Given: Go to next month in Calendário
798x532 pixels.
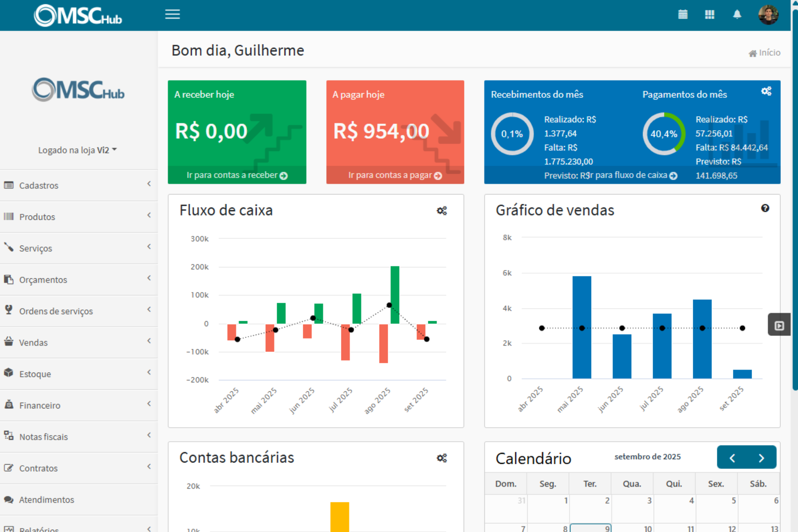Looking at the screenshot, I should coord(761,458).
